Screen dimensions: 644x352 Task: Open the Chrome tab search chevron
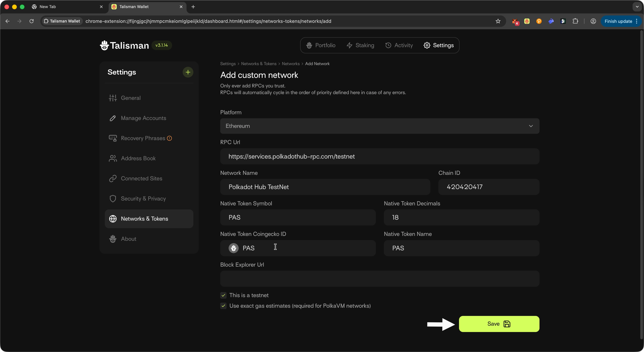(637, 7)
